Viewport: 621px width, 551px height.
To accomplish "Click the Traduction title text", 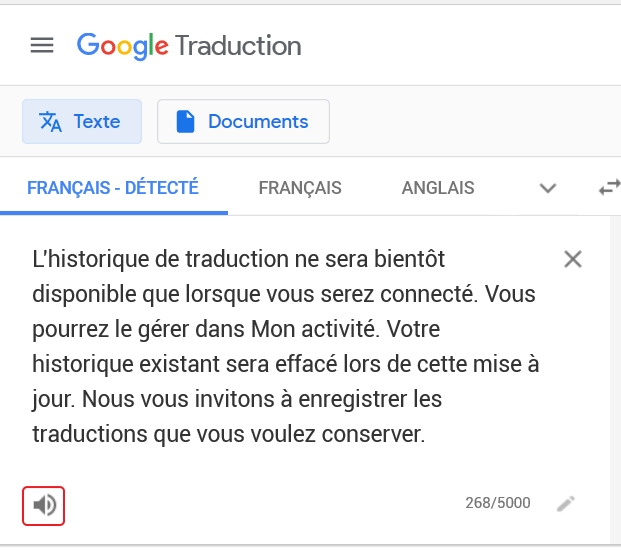I will pos(238,46).
